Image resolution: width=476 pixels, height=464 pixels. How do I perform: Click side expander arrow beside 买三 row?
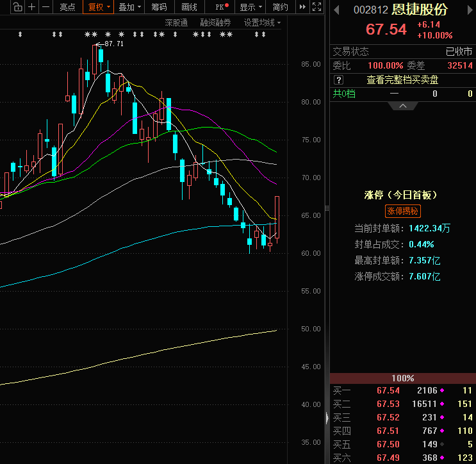[327, 418]
